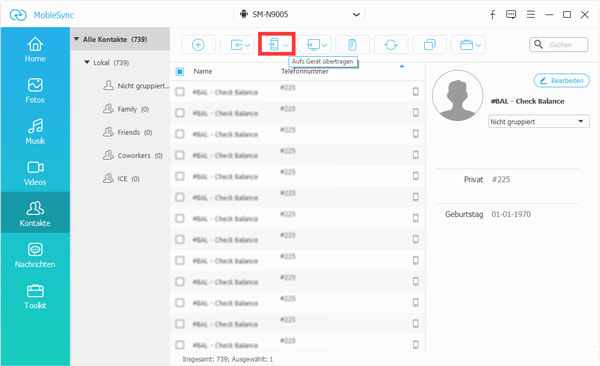Select the Nicht gruppiert group

(137, 86)
